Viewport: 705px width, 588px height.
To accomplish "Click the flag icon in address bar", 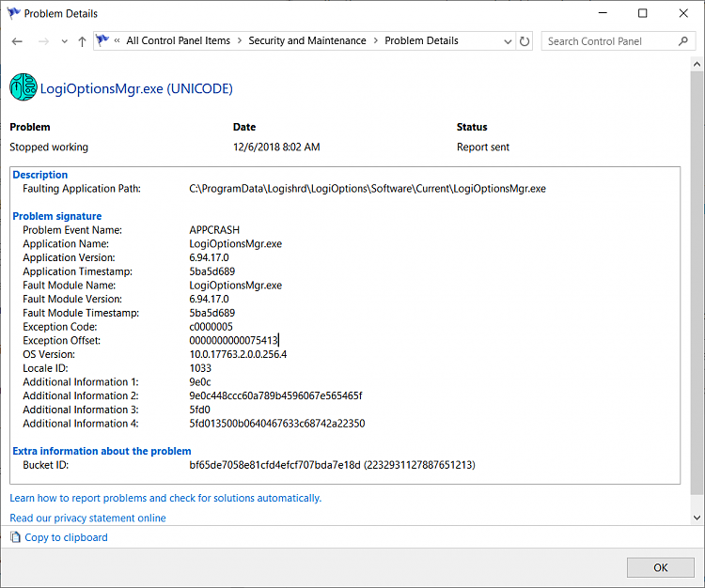I will pyautogui.click(x=102, y=40).
